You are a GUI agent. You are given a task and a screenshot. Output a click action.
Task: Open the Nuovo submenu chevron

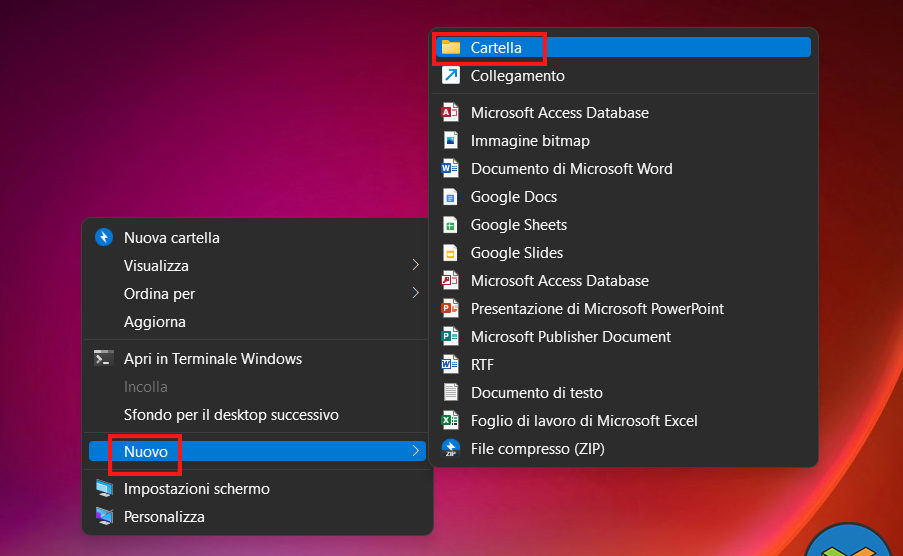coord(415,452)
